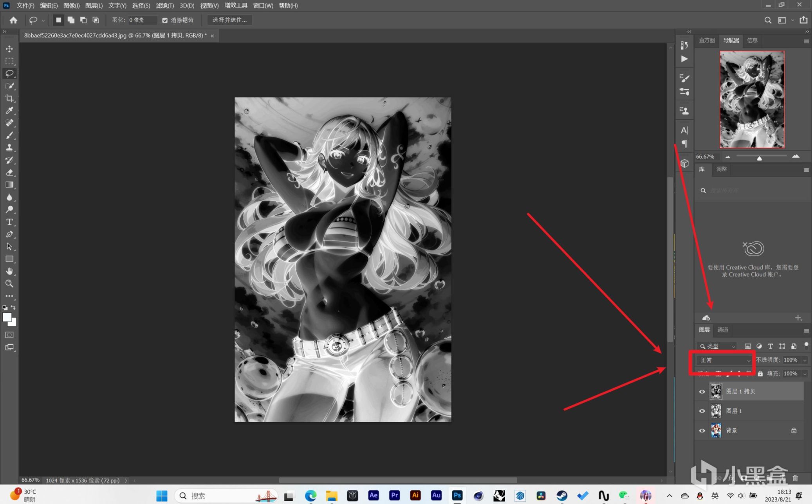Switch to the 通道 tab
Screen dimensions: 812x504
pos(723,330)
